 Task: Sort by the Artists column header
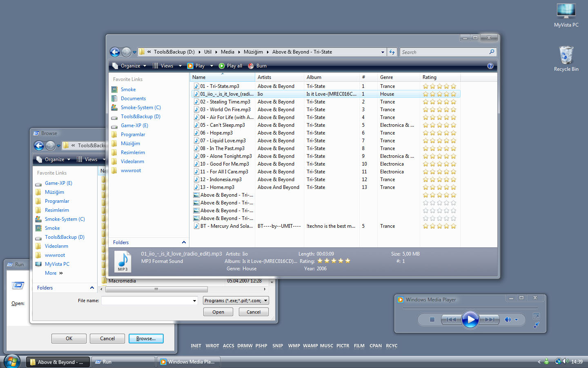(279, 77)
